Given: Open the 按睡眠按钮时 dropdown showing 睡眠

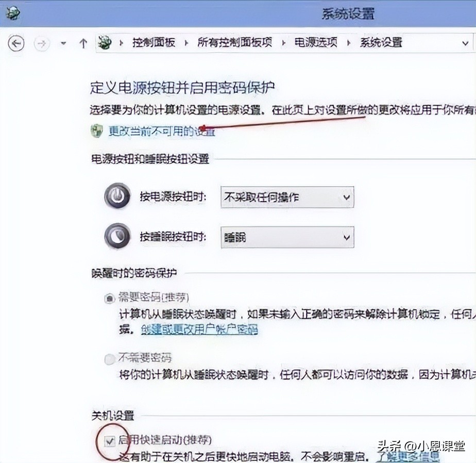Looking at the screenshot, I should tap(287, 237).
